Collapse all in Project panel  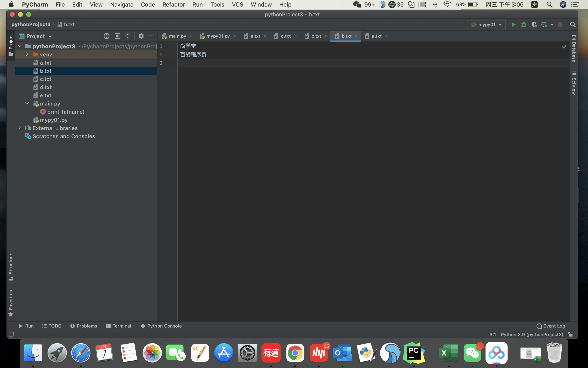[x=128, y=36]
